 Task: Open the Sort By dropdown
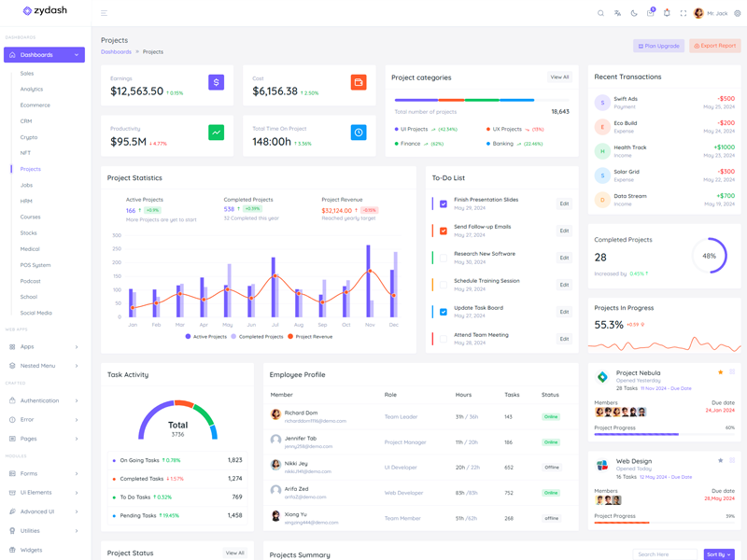point(718,554)
